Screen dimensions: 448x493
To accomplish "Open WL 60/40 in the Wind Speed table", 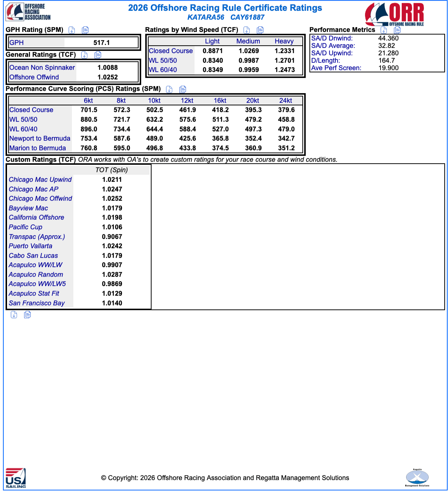I will (163, 70).
